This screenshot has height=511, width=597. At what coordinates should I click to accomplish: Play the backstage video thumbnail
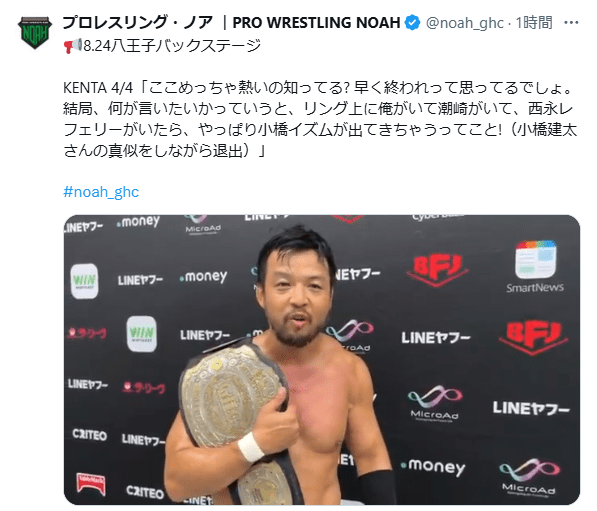(322, 360)
